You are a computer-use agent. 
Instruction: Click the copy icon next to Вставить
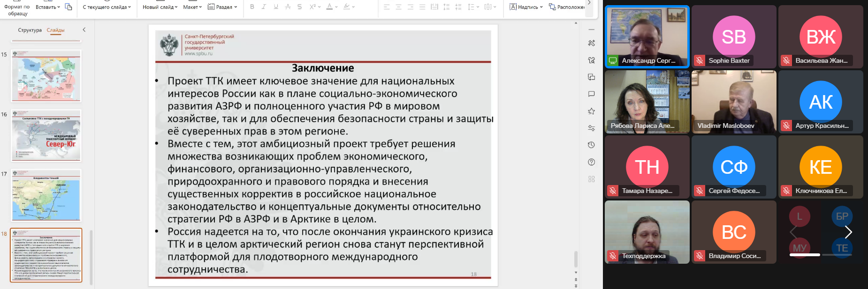pos(69,7)
